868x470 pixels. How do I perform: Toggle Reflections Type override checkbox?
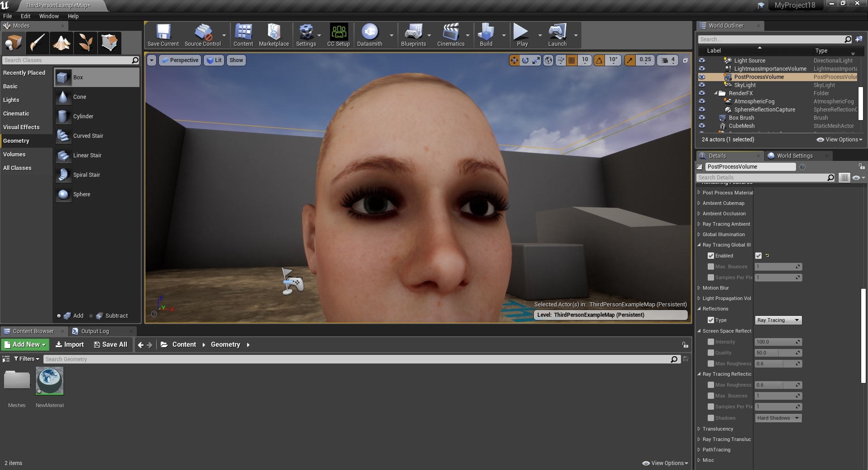pos(711,320)
